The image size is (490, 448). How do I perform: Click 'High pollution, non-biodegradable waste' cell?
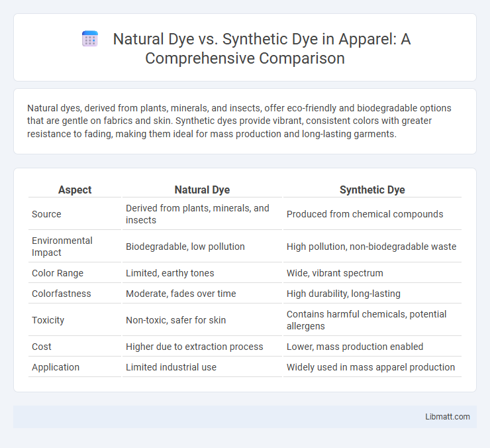371,247
